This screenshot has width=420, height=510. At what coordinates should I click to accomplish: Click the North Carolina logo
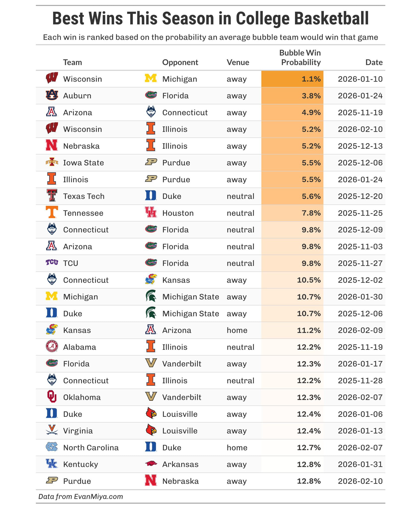tap(52, 447)
